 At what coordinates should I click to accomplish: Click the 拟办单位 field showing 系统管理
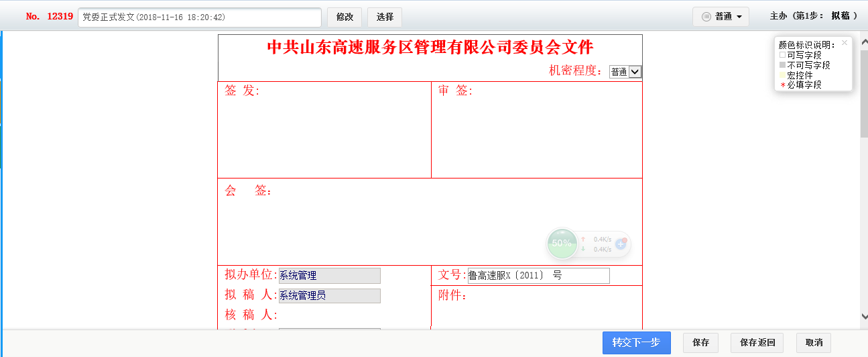[x=329, y=276]
